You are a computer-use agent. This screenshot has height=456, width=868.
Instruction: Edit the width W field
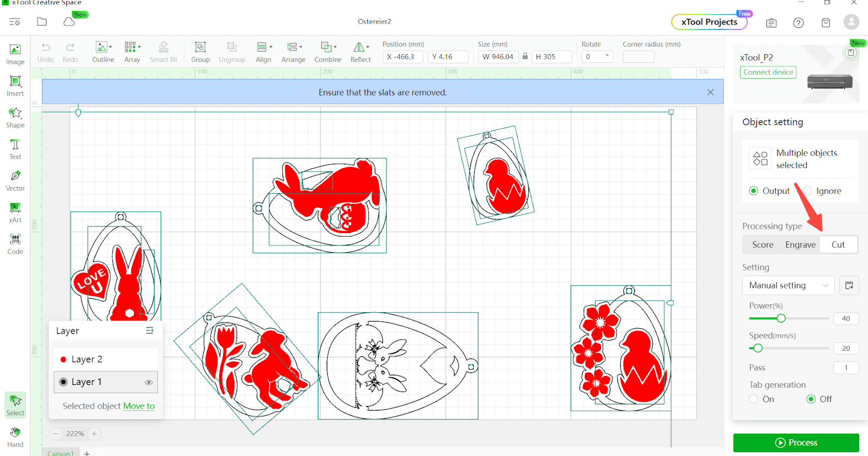click(498, 56)
